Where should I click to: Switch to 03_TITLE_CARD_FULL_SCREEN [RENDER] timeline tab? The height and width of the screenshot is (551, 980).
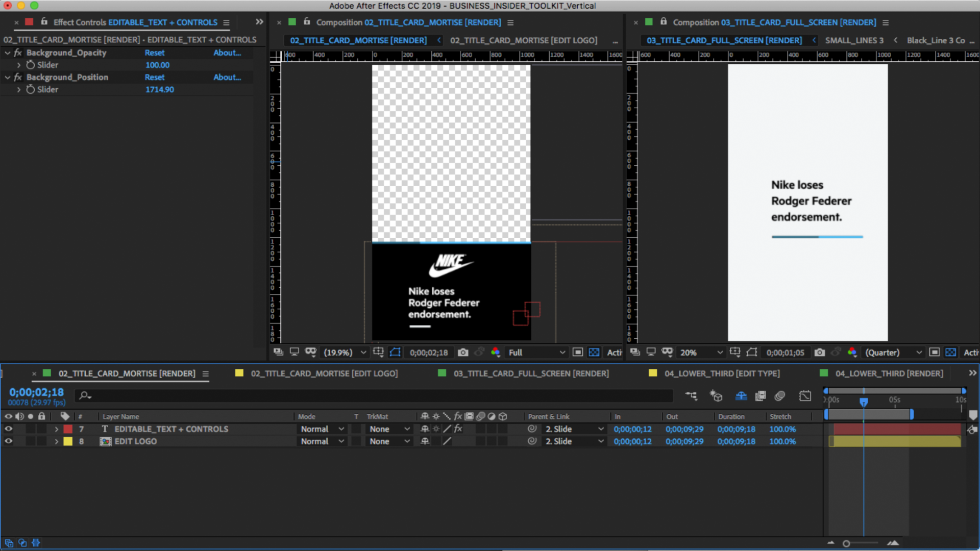coord(531,373)
